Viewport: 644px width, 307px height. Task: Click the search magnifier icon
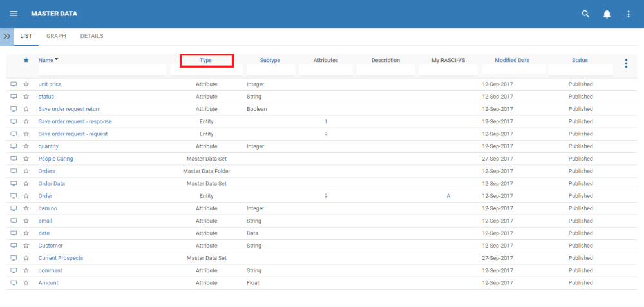tap(585, 14)
